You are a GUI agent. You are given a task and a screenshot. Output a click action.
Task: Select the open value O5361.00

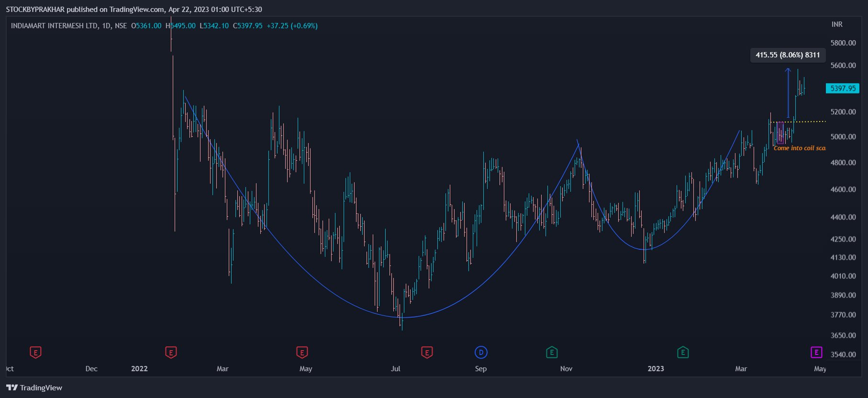point(146,26)
